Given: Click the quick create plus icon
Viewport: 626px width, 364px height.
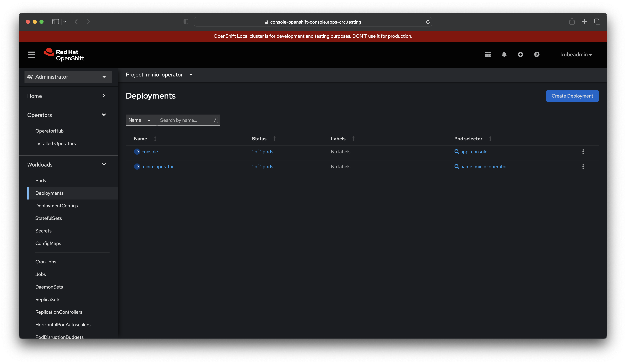Looking at the screenshot, I should click(x=520, y=54).
